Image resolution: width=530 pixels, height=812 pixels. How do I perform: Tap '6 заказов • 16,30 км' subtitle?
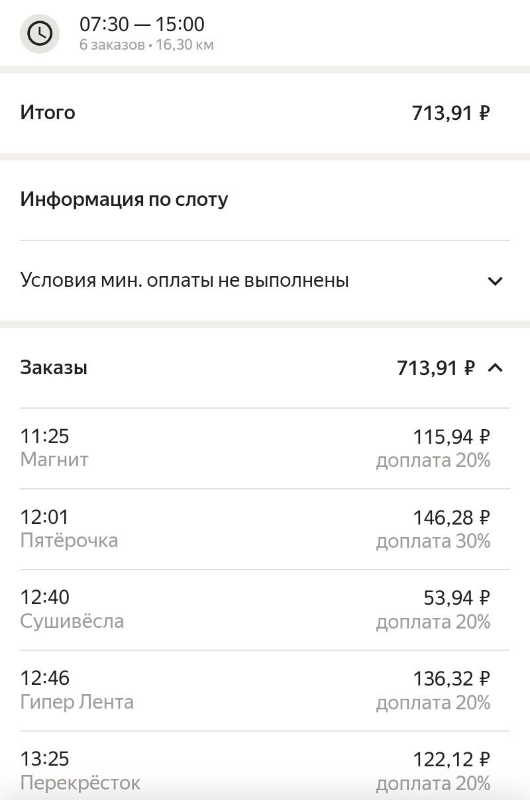point(146,45)
